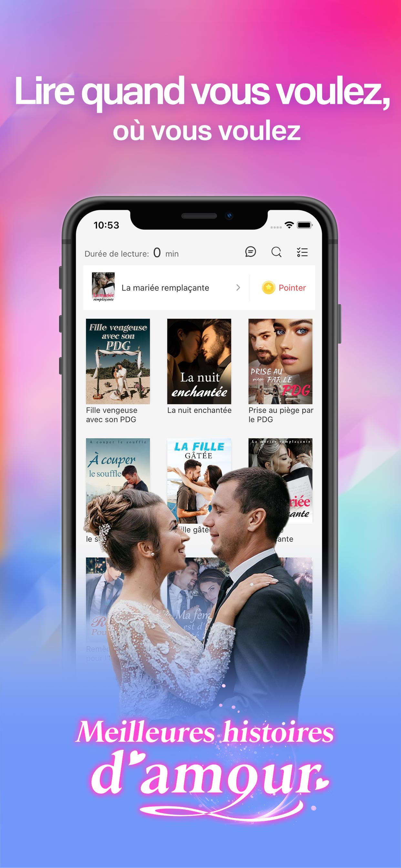Image resolution: width=401 pixels, height=868 pixels.
Task: Tap Fille vengeuse avec son PDG title
Action: coord(111,415)
